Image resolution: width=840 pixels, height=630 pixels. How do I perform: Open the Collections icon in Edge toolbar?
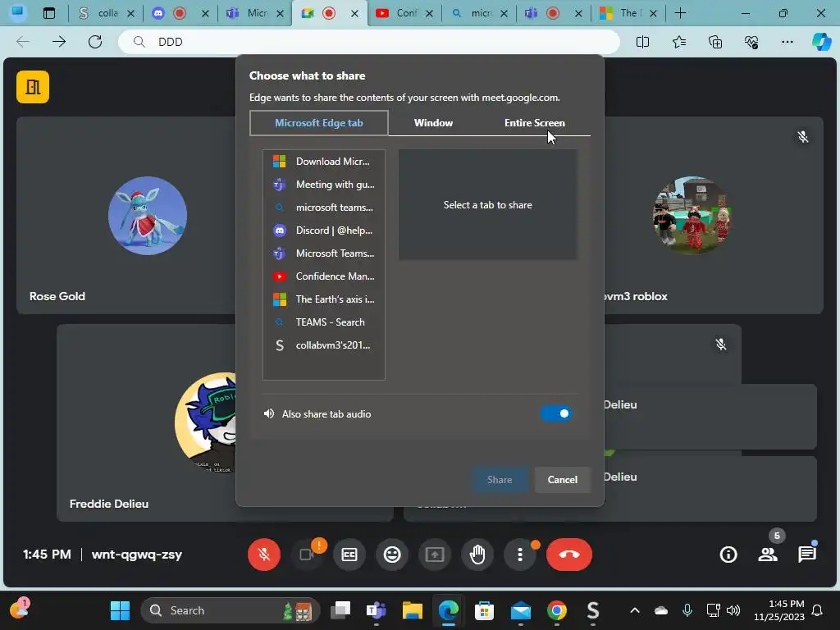(x=715, y=42)
